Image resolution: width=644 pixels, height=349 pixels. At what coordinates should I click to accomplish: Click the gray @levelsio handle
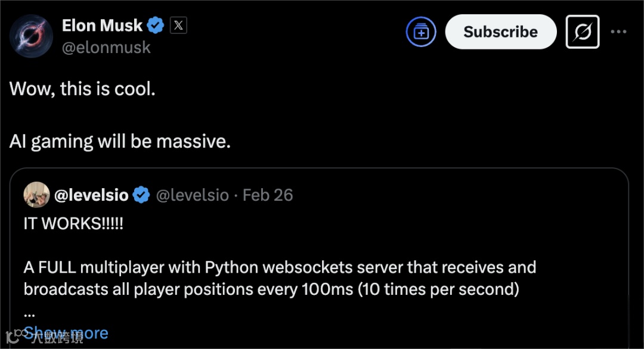pyautogui.click(x=192, y=195)
